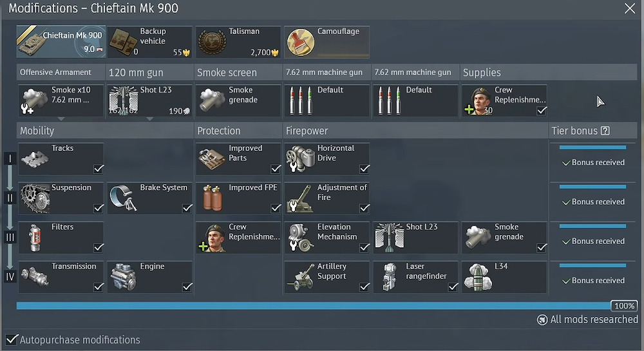The width and height of the screenshot is (644, 351).
Task: Select the Improved FPE extinguisher icon
Action: point(213,198)
